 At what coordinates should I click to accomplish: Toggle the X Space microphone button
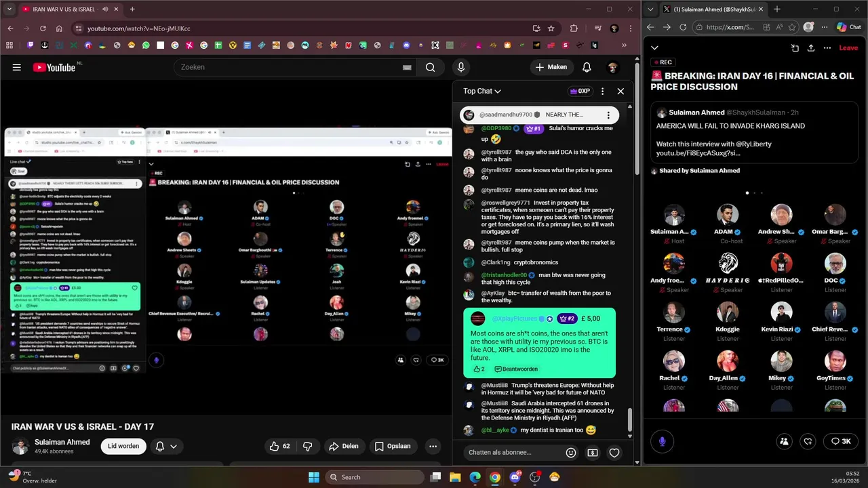coord(663,441)
